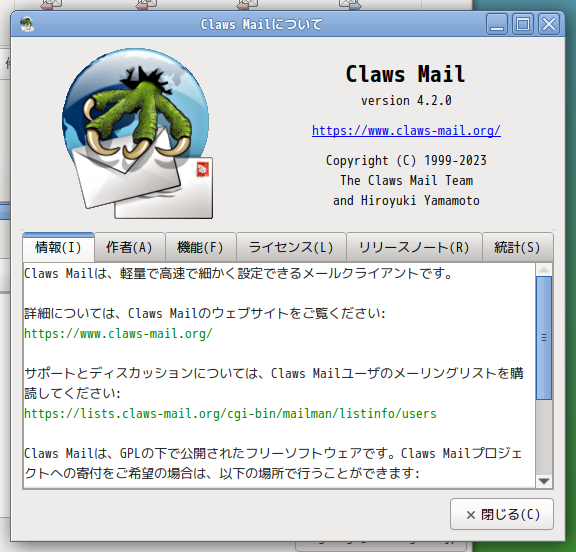Open the 機能(F) tab
576x552 pixels.
[200, 247]
